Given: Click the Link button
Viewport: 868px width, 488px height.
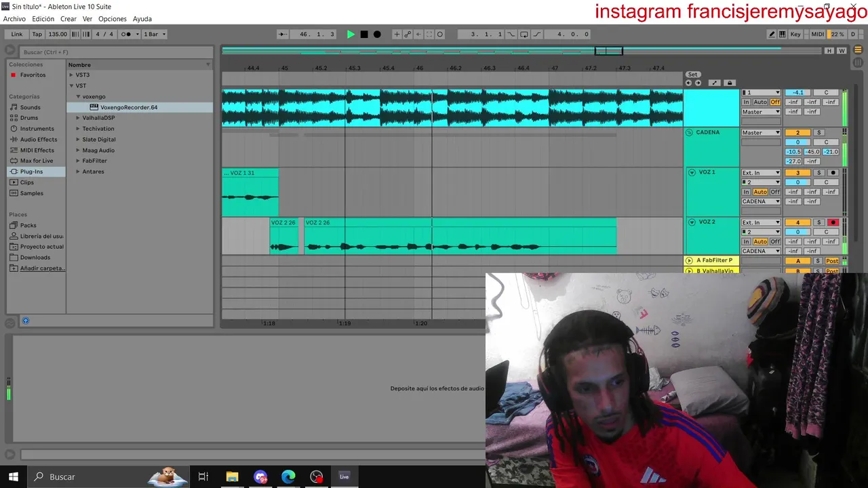Looking at the screenshot, I should (x=16, y=34).
